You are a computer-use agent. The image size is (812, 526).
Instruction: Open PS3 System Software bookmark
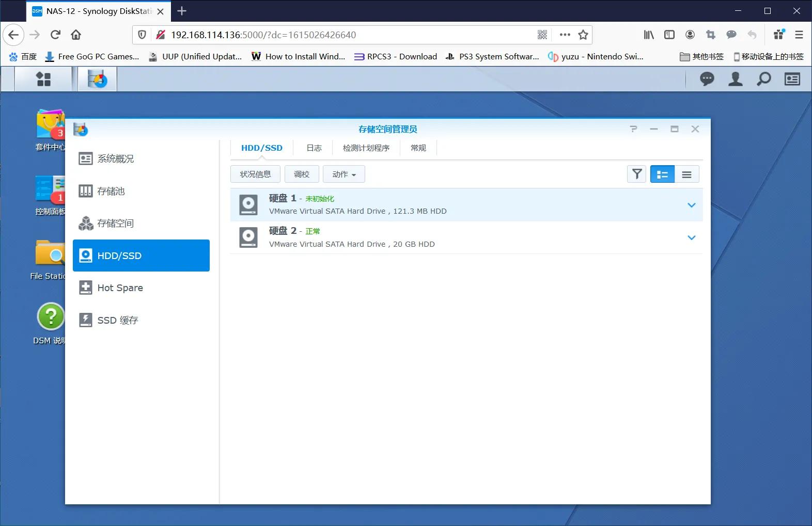[x=492, y=56]
